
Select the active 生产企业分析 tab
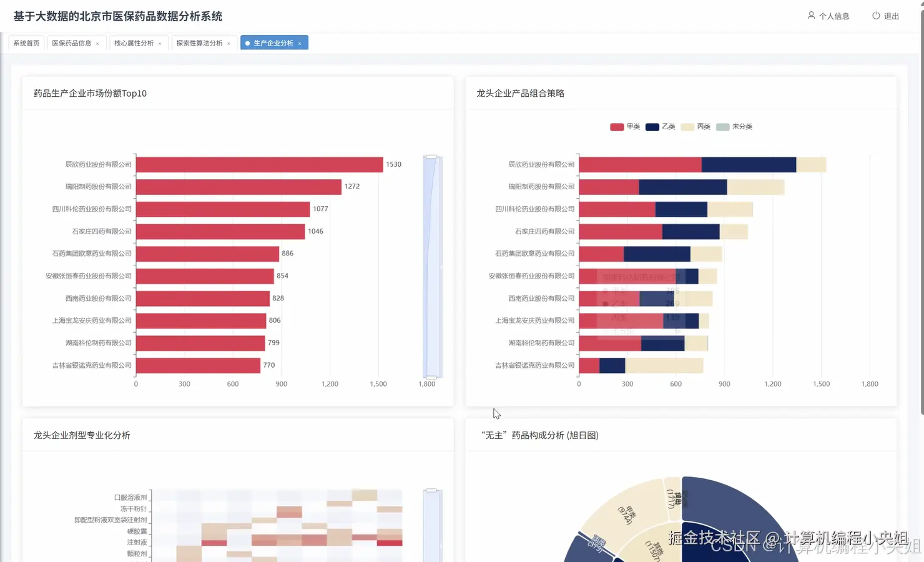[273, 43]
